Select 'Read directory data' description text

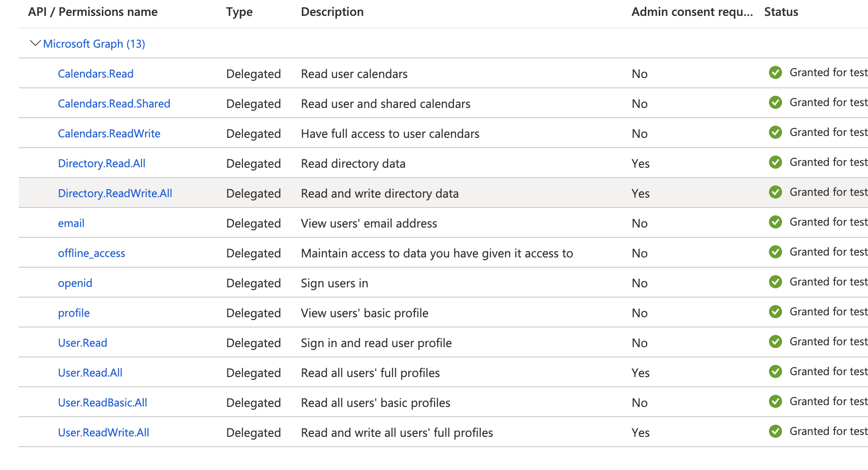[x=353, y=164]
